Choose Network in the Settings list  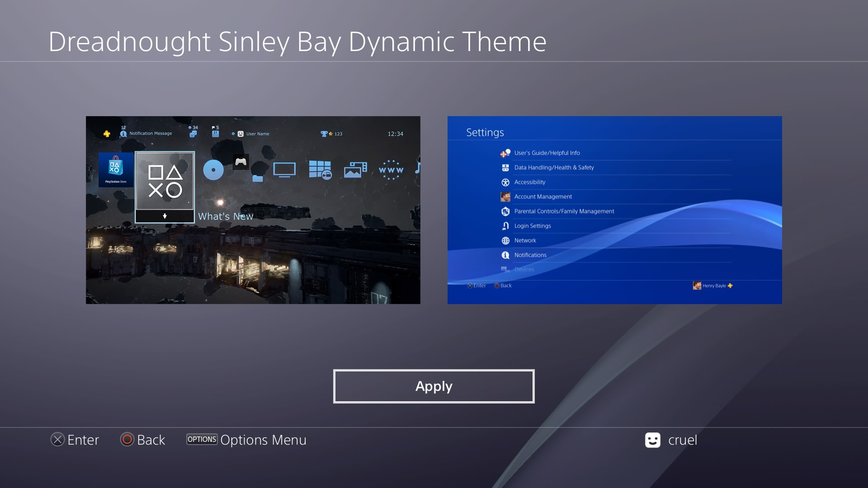pos(525,240)
